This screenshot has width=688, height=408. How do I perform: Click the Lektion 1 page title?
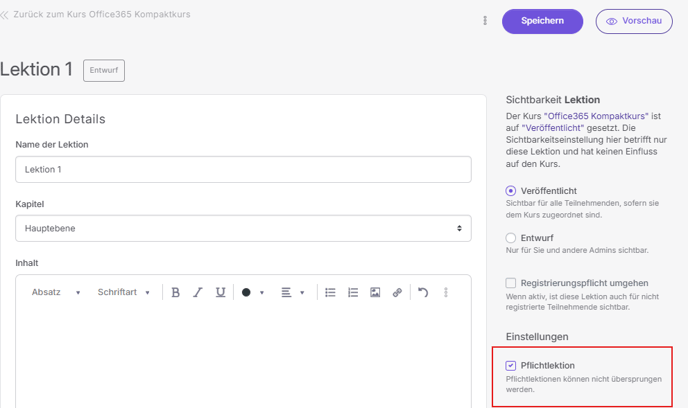[36, 69]
